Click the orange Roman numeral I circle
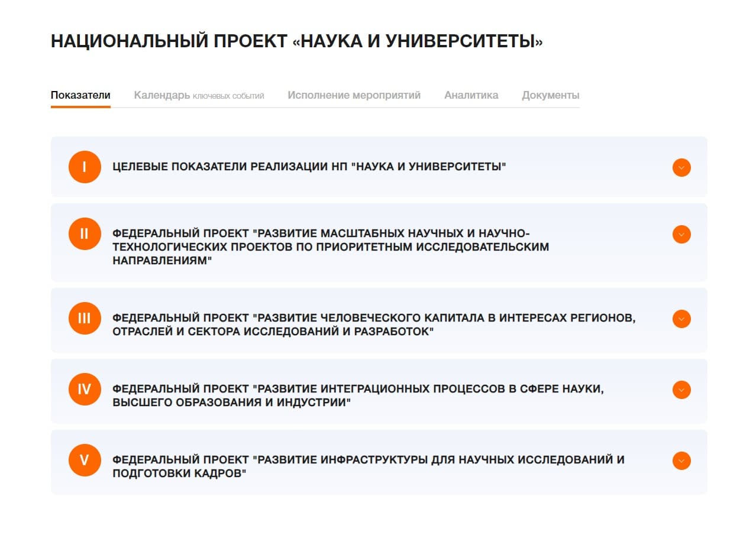Viewport: 756px width, 545px height. pyautogui.click(x=85, y=167)
